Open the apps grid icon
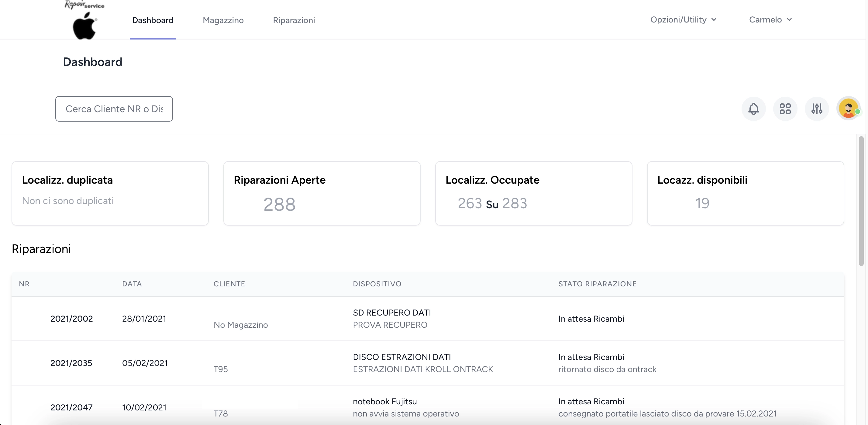The image size is (868, 425). (x=785, y=109)
